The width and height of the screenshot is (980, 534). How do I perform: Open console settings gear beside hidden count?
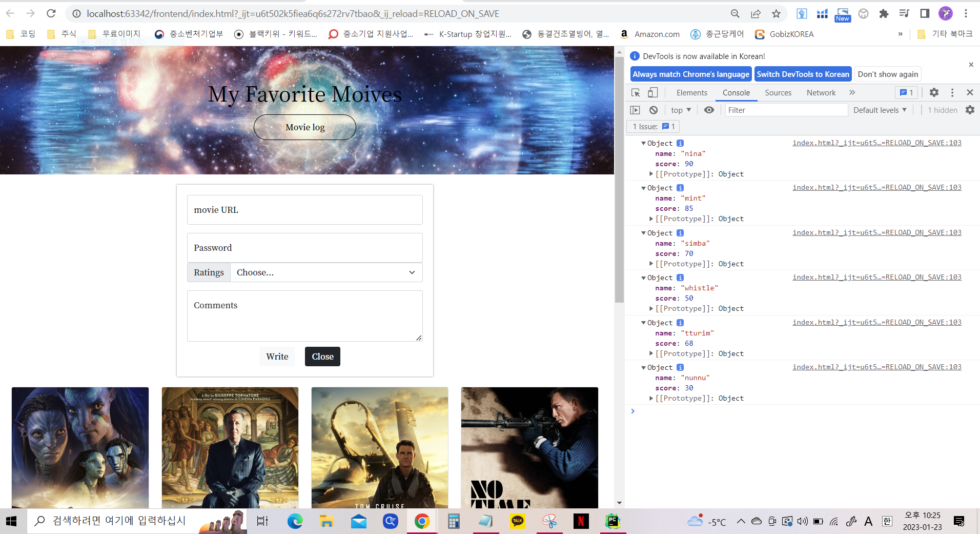(970, 110)
